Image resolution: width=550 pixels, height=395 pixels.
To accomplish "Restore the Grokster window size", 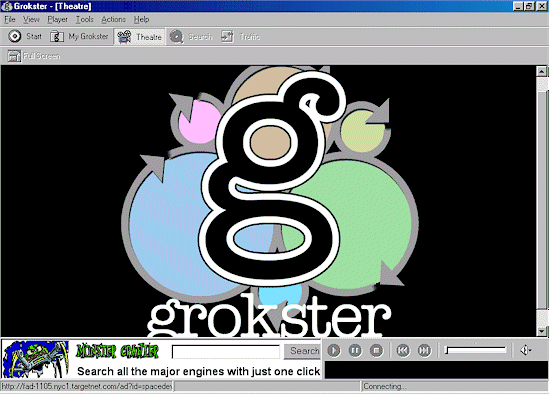I will pos(530,6).
